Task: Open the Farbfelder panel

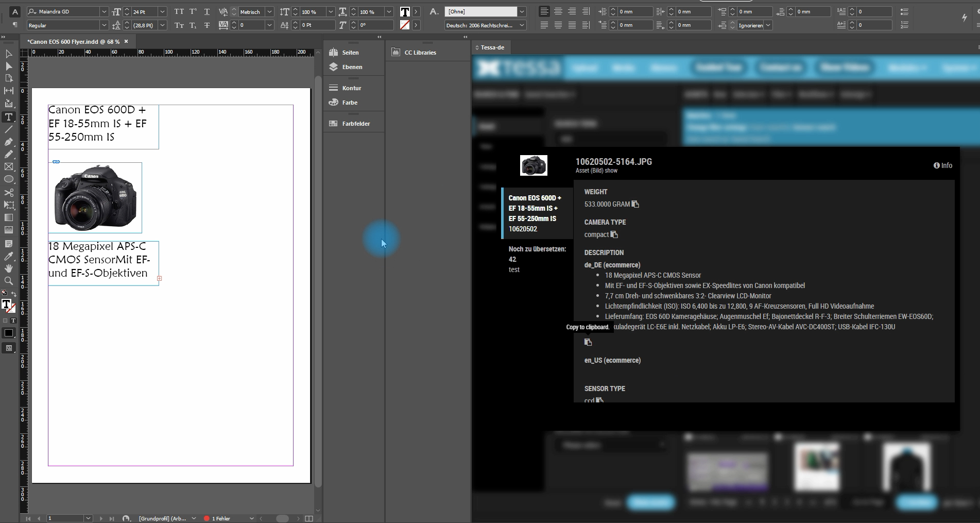Action: point(355,124)
